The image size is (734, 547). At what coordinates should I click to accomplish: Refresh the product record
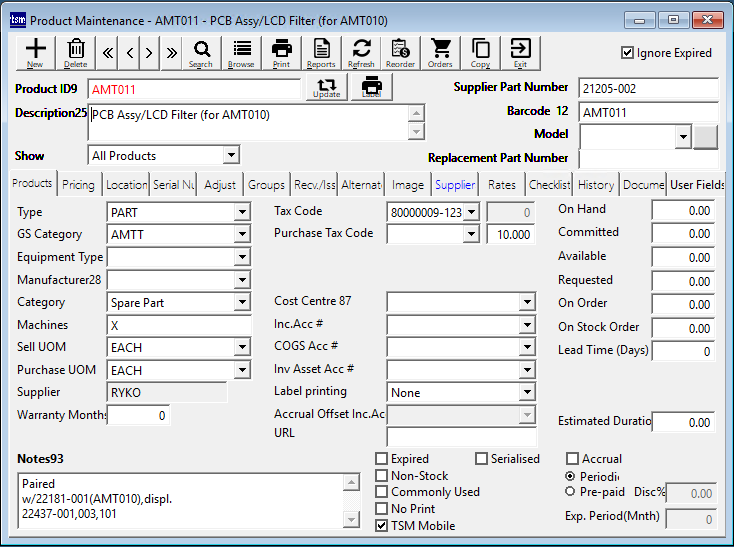click(361, 52)
